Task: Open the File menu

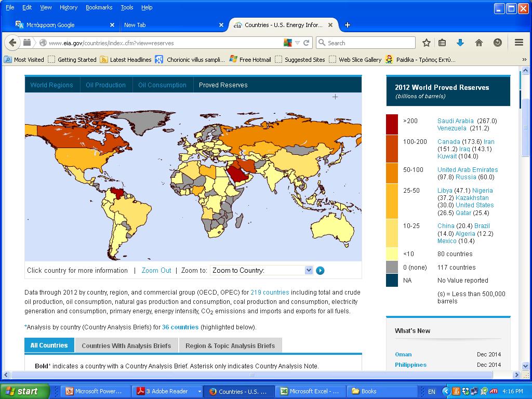Action: point(10,7)
